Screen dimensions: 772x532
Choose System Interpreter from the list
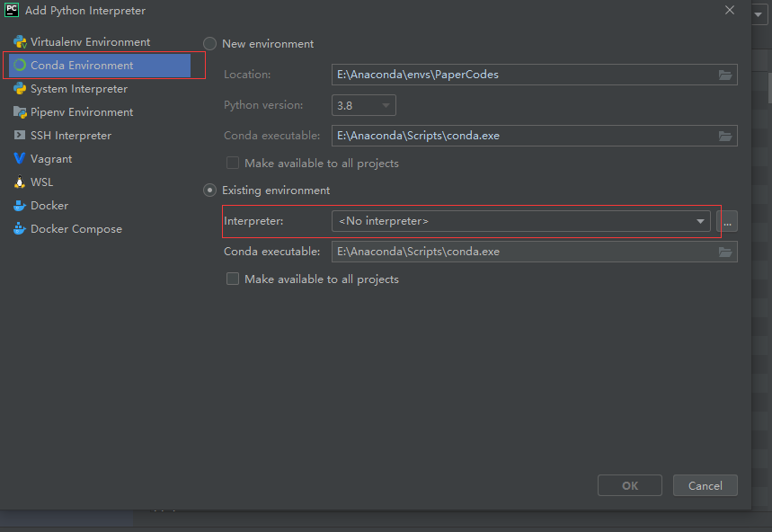click(x=100, y=89)
